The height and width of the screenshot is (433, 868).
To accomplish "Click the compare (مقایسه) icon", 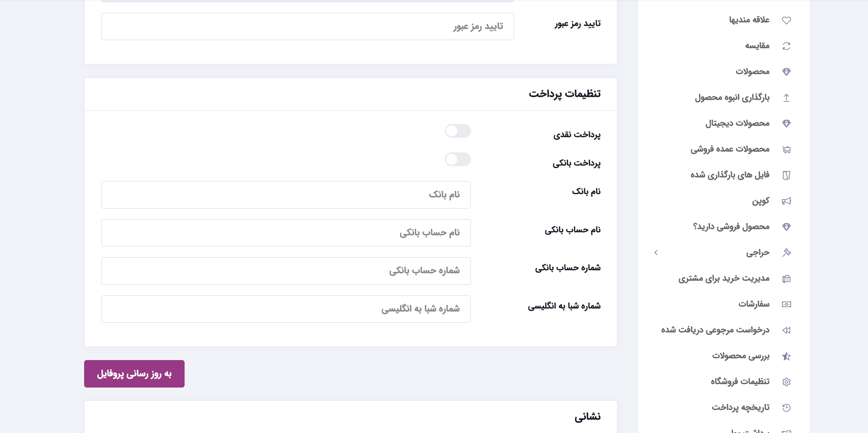I will point(787,45).
